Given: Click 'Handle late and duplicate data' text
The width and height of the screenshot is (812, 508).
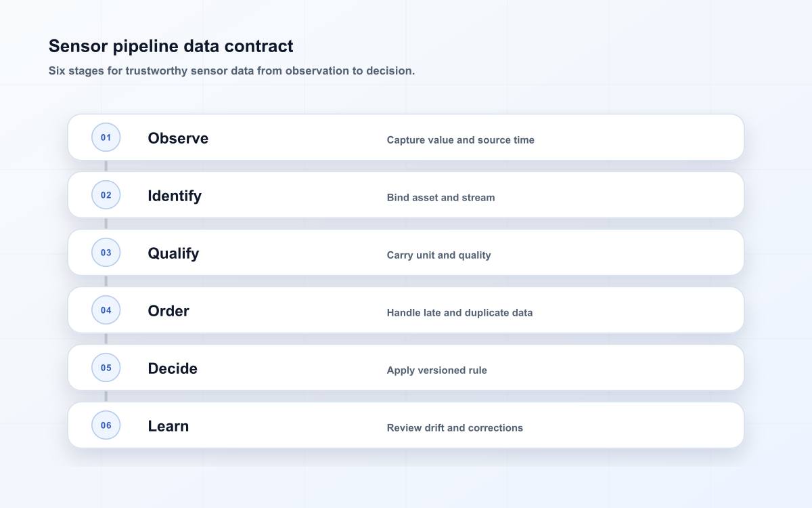Looking at the screenshot, I should 459,313.
